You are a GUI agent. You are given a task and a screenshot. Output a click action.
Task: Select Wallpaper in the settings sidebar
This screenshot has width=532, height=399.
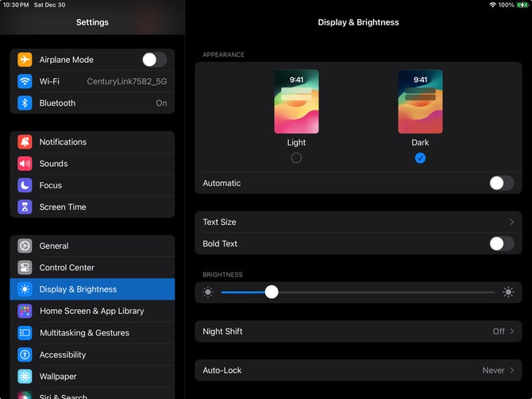tap(58, 377)
